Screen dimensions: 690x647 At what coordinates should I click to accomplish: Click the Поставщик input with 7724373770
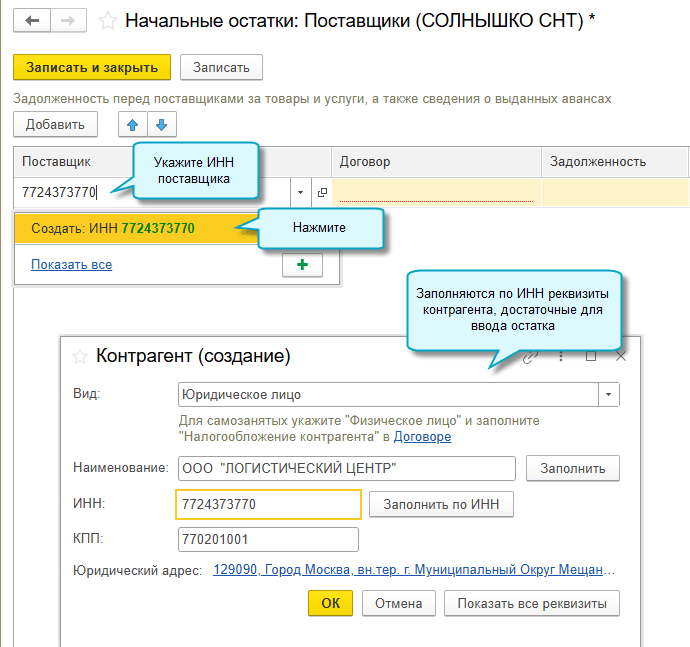152,192
